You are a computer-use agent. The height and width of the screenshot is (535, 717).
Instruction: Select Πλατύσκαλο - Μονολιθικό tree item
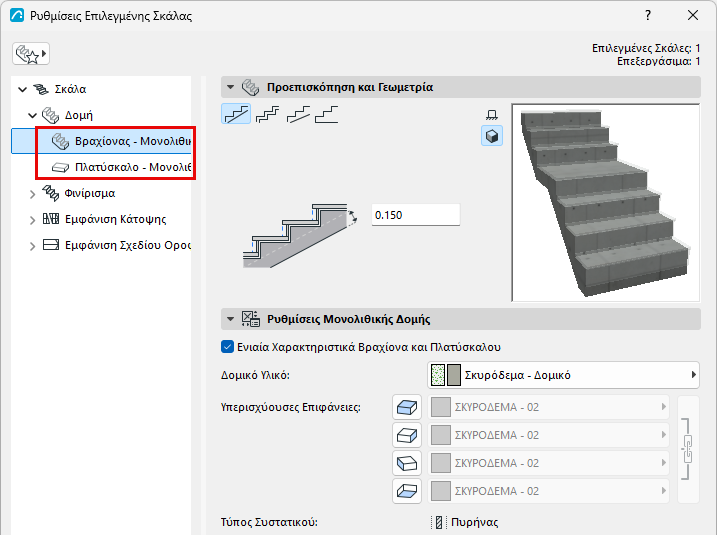pos(101,167)
